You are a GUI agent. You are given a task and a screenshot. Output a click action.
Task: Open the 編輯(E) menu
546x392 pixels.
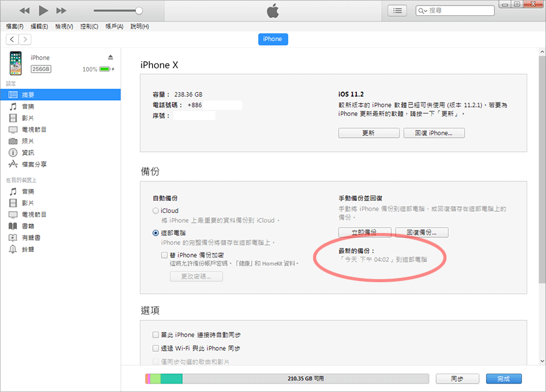pos(39,27)
